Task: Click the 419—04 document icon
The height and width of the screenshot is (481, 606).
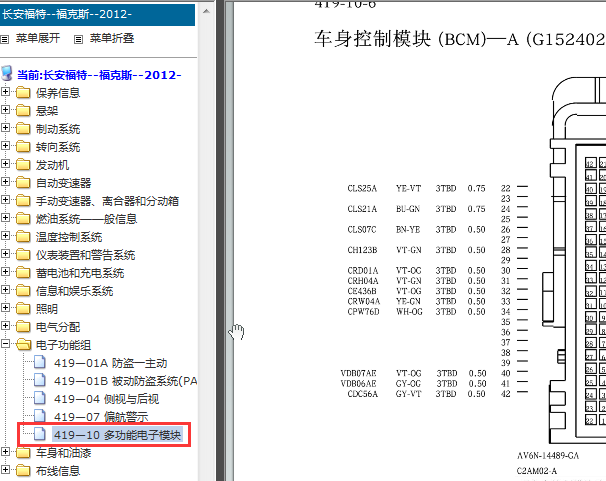Action: click(40, 398)
